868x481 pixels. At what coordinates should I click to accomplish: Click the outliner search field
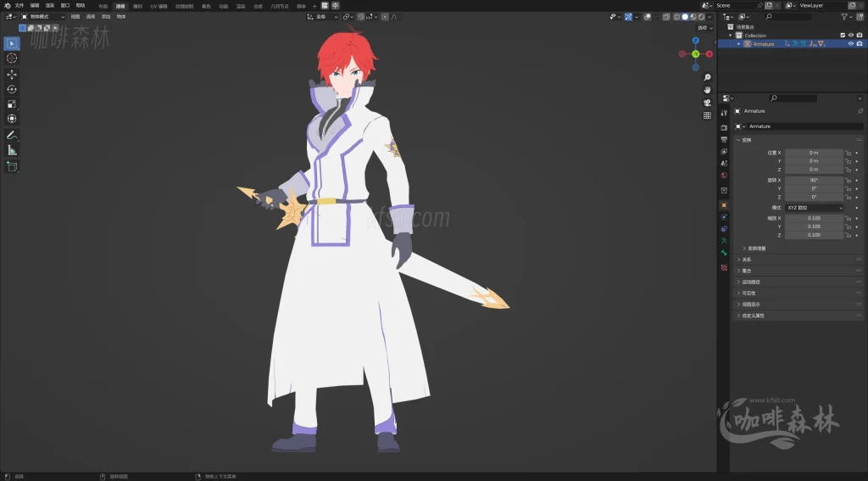pyautogui.click(x=787, y=17)
